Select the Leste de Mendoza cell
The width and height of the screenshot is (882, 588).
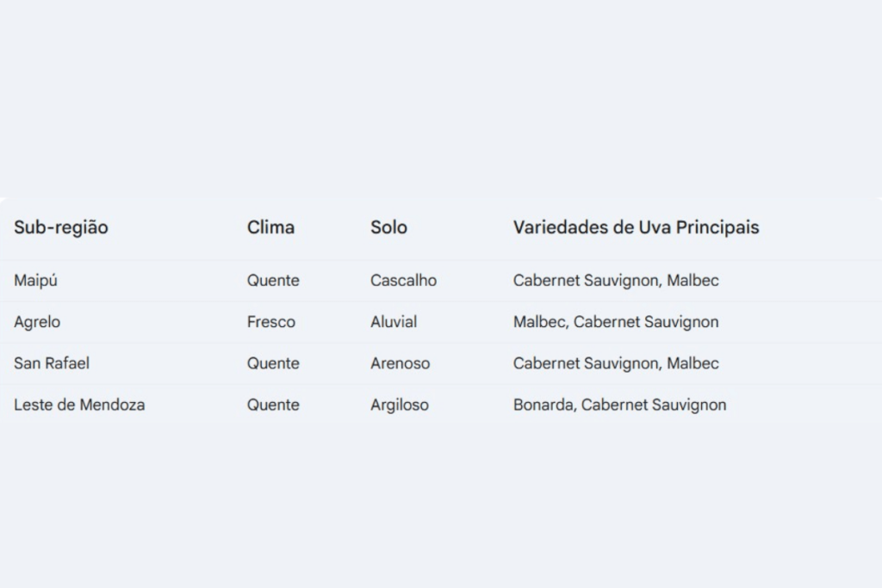(79, 405)
